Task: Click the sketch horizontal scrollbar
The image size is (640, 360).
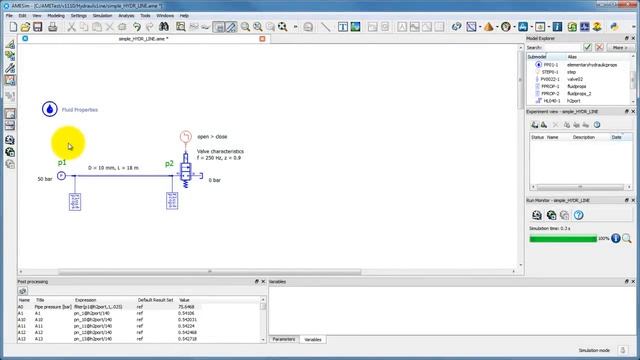Action: tap(209, 271)
